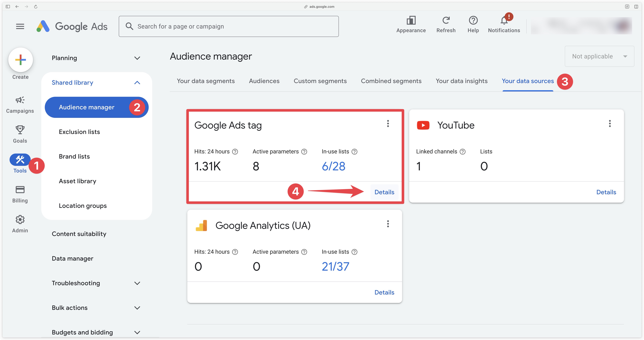Screen dimensions: 644x340
Task: Open Details for Google Analytics (UA)
Action: (384, 292)
